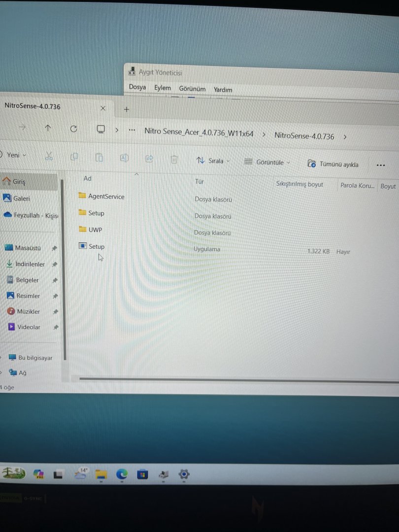Image resolution: width=399 pixels, height=532 pixels.
Task: Click the Copy icon in toolbar
Action: pyautogui.click(x=74, y=157)
